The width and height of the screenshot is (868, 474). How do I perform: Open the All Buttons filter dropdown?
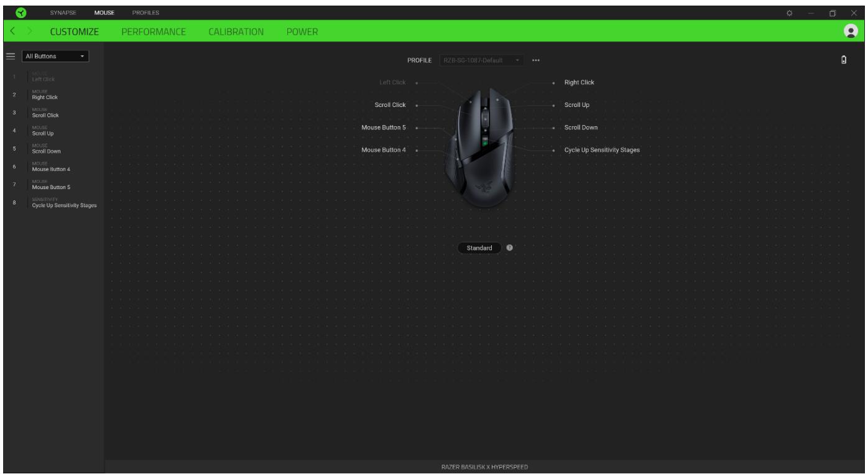coord(55,57)
